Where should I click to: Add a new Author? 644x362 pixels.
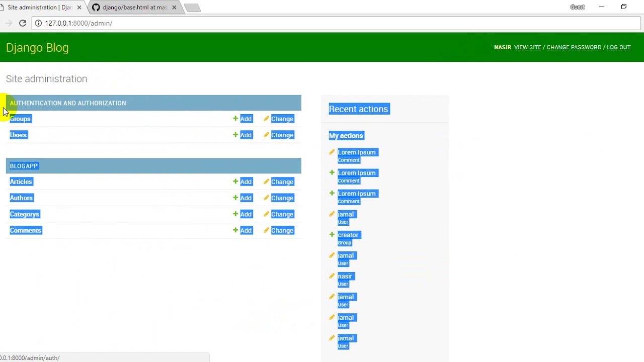243,198
